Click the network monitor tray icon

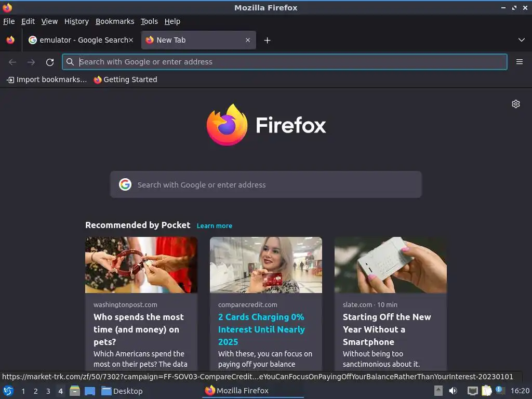tap(472, 391)
